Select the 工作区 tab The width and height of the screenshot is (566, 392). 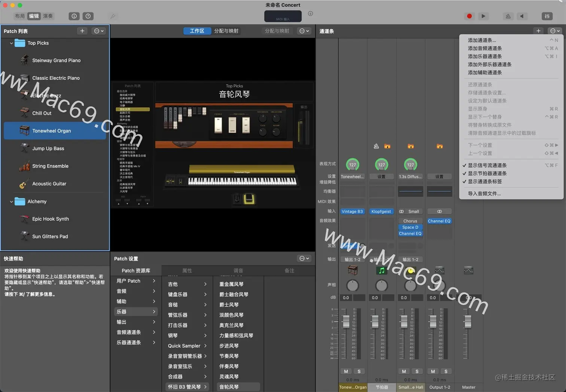click(x=197, y=31)
